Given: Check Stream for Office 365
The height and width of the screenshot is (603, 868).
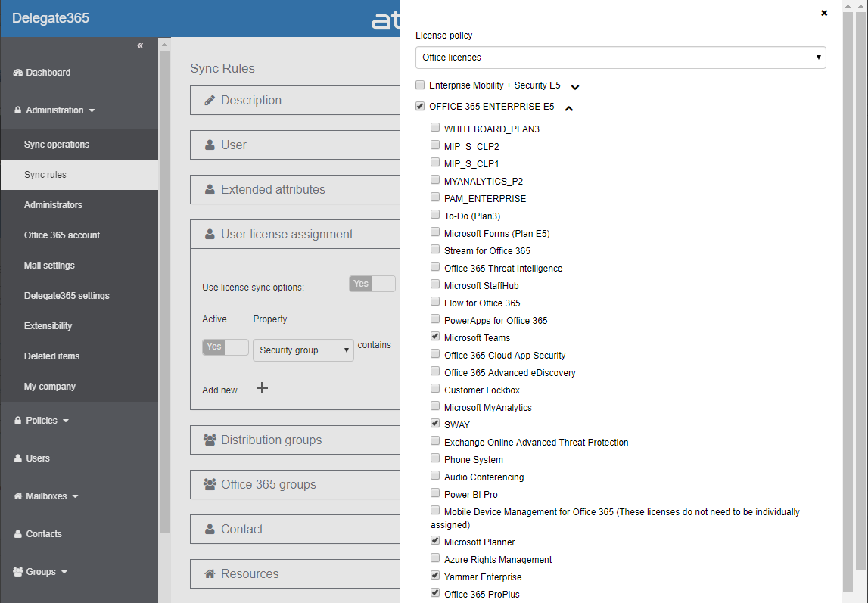Looking at the screenshot, I should (435, 250).
